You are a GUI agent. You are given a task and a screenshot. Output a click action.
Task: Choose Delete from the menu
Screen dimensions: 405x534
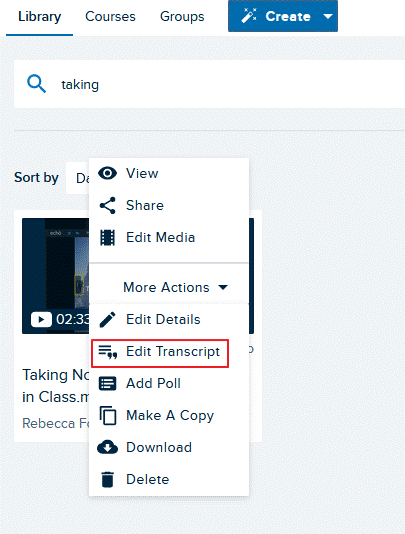tap(169, 480)
